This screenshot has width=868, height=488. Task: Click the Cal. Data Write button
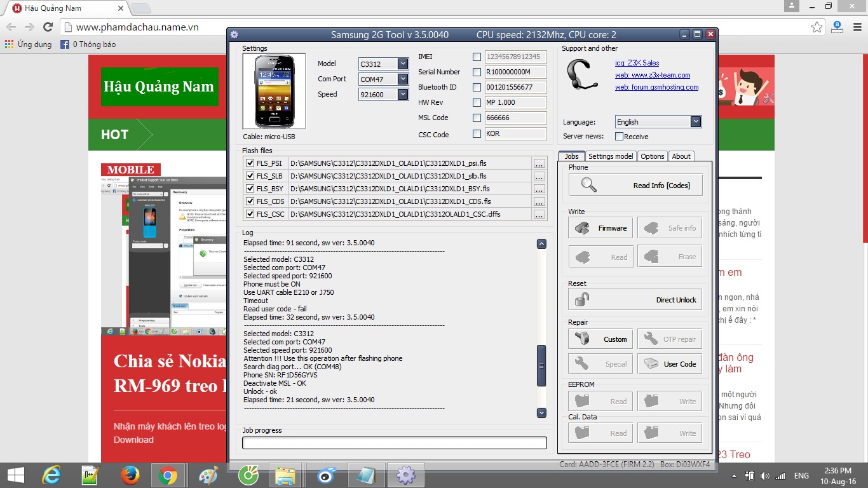tap(670, 433)
